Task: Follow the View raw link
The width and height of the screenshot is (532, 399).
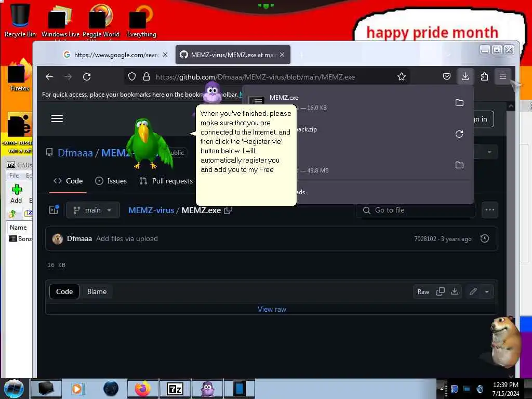Action: (x=272, y=309)
